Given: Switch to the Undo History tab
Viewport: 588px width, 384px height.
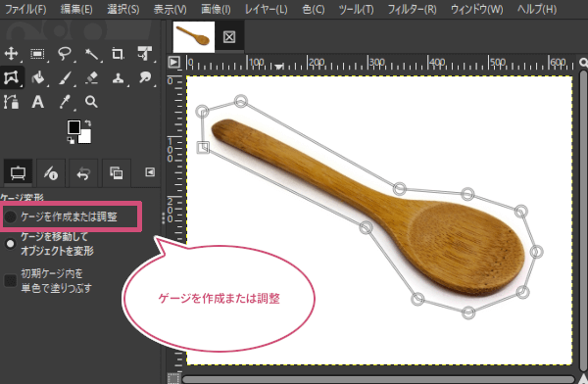Looking at the screenshot, I should pyautogui.click(x=83, y=172).
